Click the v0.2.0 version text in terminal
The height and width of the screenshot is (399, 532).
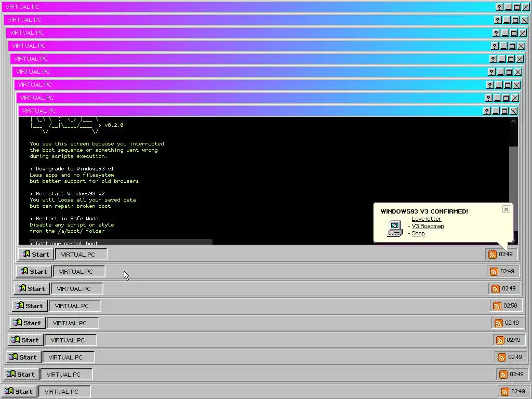(114, 125)
